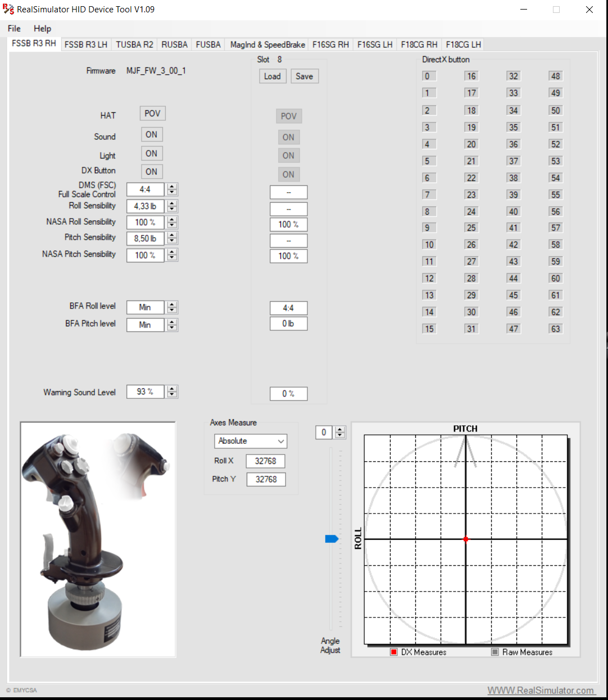Click DirectX button indicator 25
Viewport: 608px width, 700px height.
471,228
